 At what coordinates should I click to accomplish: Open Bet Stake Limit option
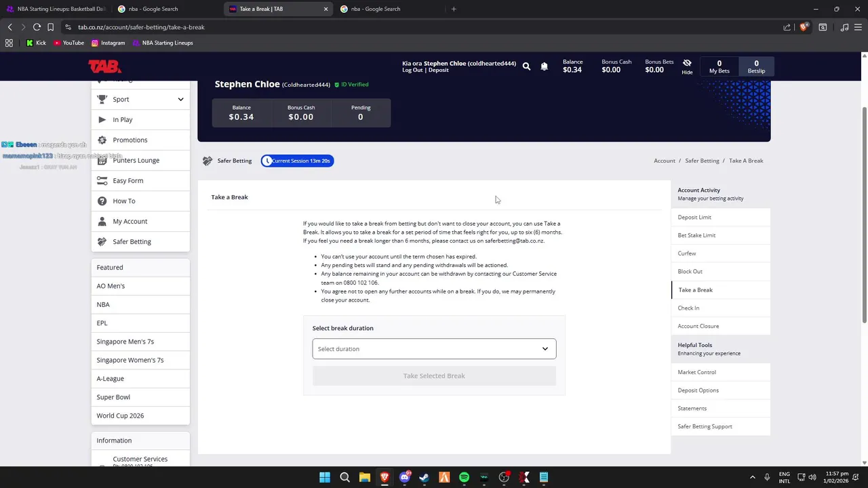tap(721, 235)
